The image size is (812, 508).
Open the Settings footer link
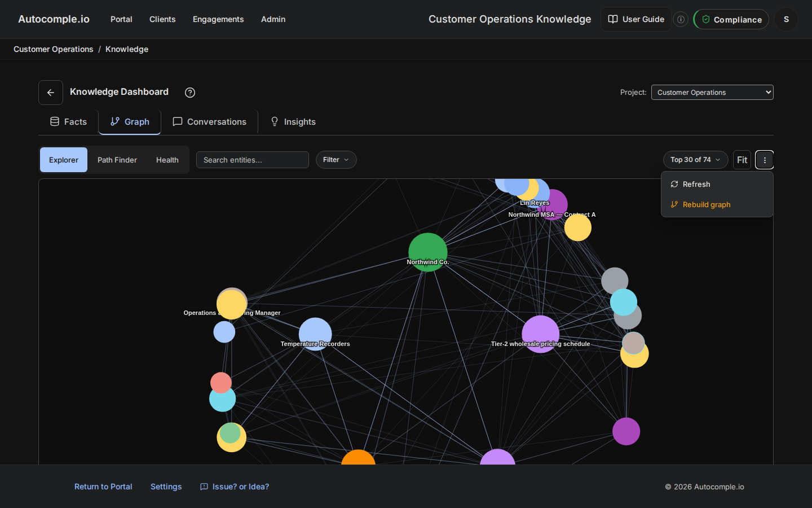166,487
